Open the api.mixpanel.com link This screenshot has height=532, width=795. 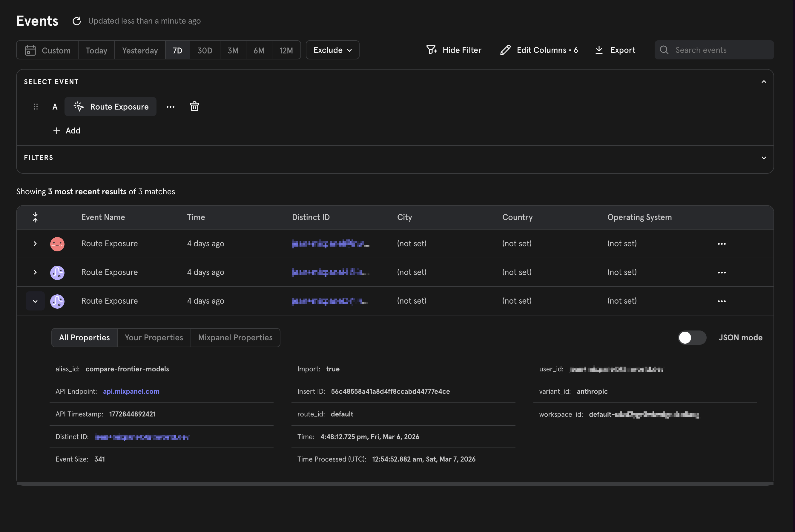pos(131,391)
